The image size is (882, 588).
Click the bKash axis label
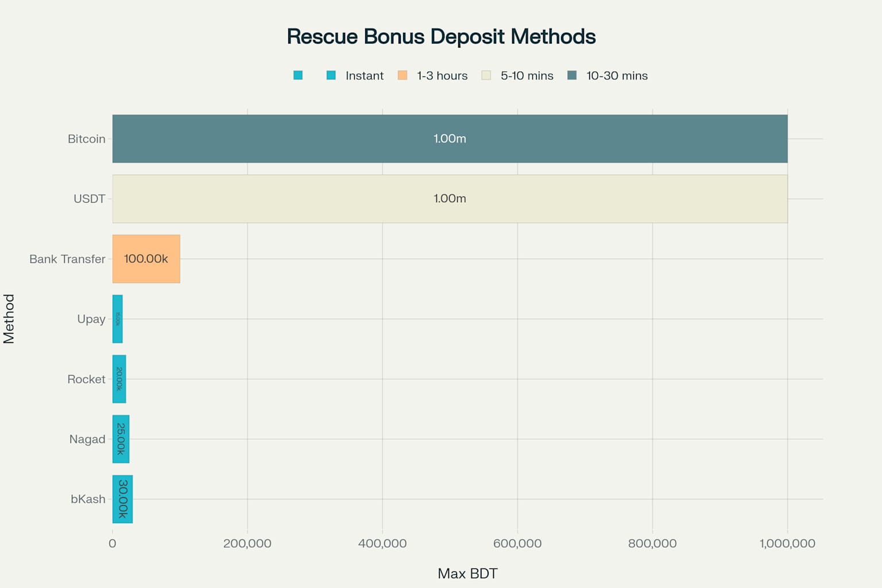[88, 499]
